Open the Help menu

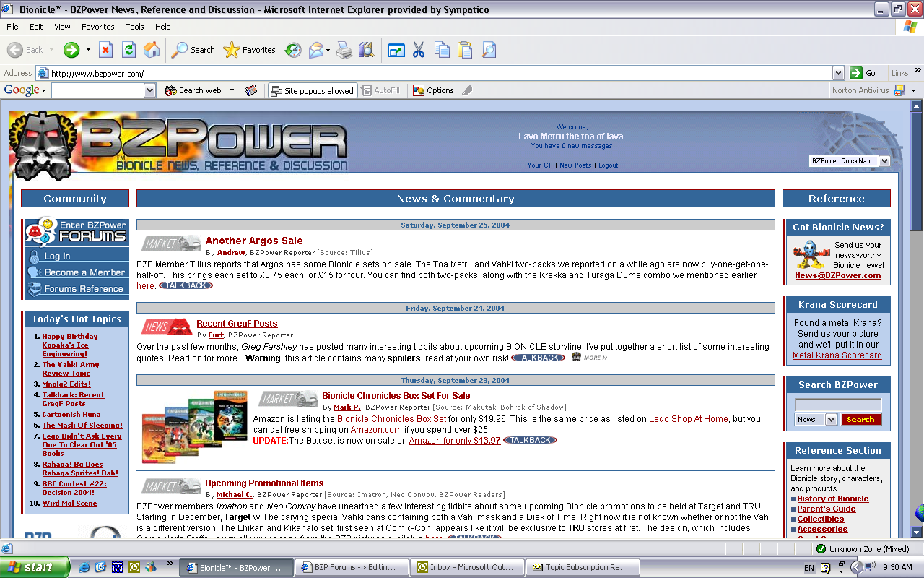coord(163,27)
